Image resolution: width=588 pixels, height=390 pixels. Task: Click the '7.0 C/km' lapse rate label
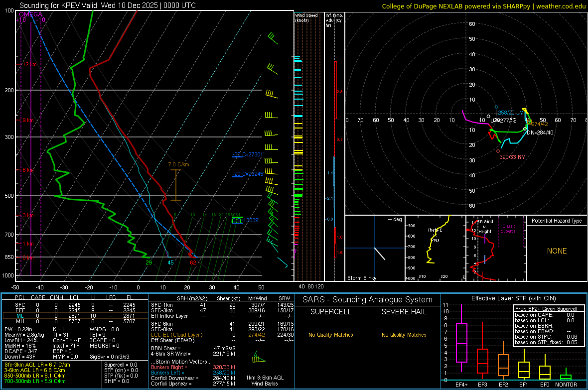[x=178, y=165]
